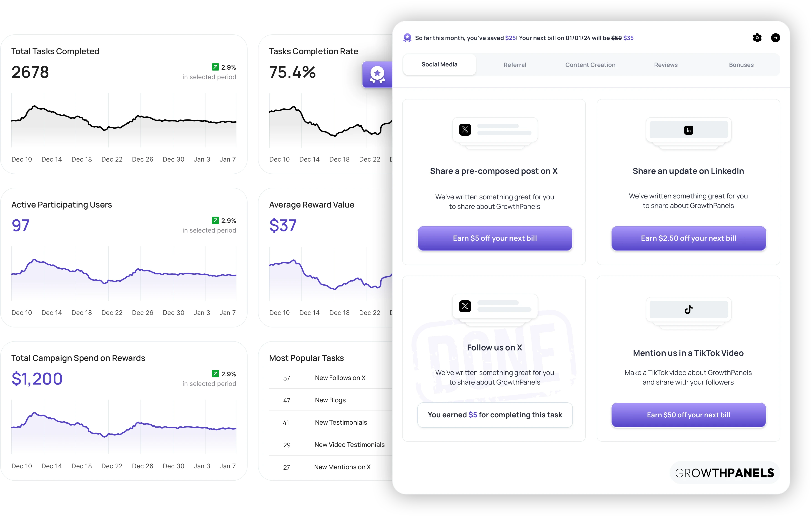Click the black arrow circle icon

[x=775, y=38]
